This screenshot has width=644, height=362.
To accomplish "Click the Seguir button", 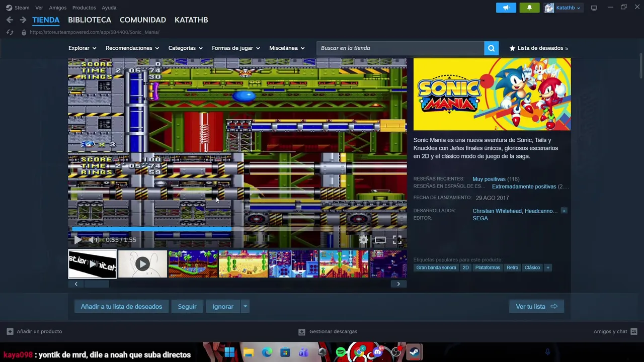I will 187,307.
